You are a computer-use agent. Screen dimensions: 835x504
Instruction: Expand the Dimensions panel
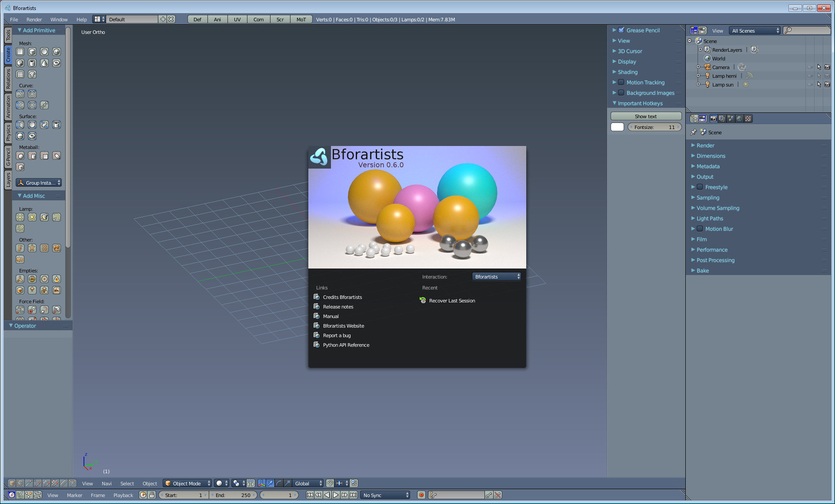click(711, 156)
